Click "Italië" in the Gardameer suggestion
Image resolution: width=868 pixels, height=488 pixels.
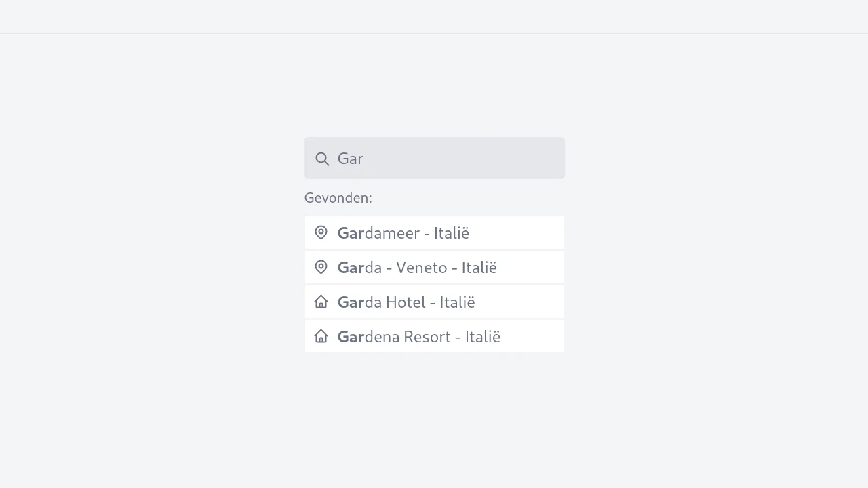tap(452, 233)
